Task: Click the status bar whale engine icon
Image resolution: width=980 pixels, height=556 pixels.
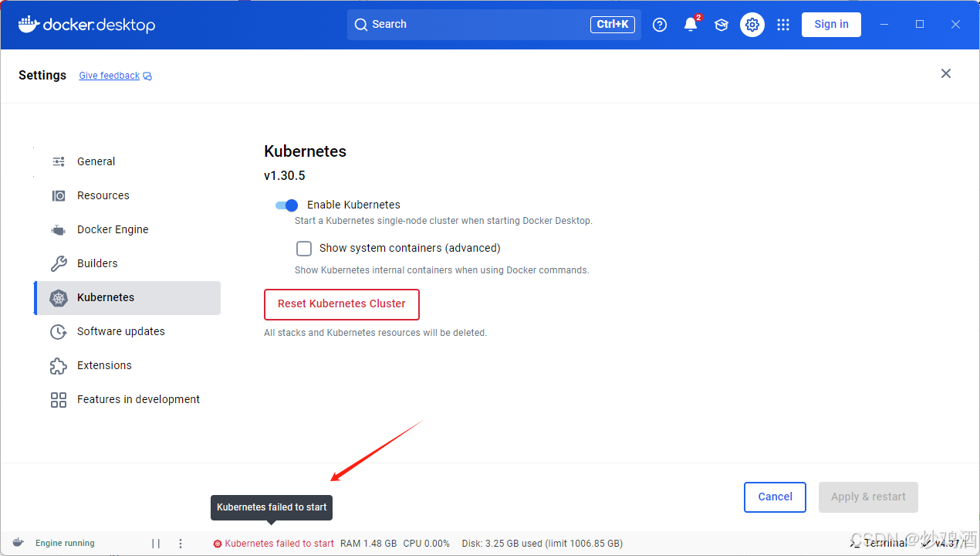Action: click(x=19, y=543)
